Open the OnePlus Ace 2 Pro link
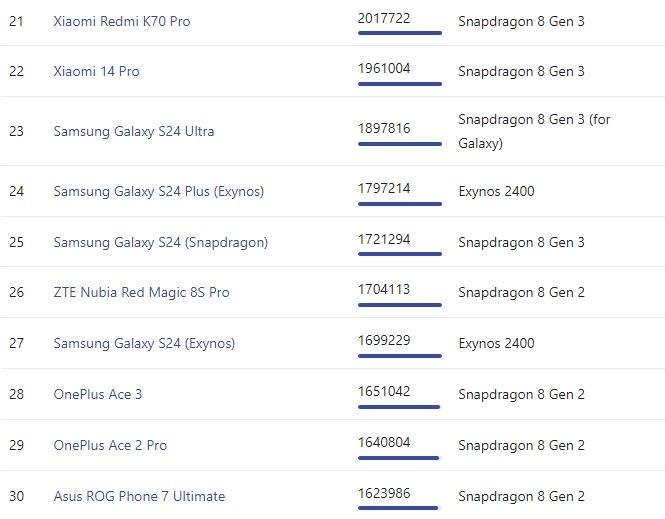Viewport: 665px width, 519px height. point(110,445)
